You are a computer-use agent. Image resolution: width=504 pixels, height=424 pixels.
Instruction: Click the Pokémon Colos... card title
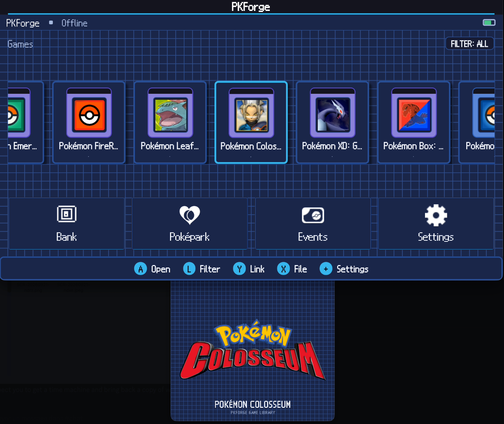[251, 146]
